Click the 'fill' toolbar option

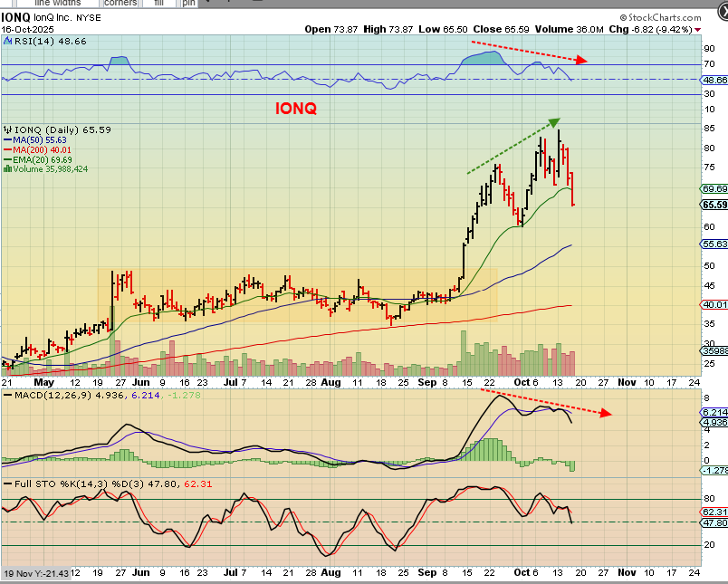tap(159, 3)
